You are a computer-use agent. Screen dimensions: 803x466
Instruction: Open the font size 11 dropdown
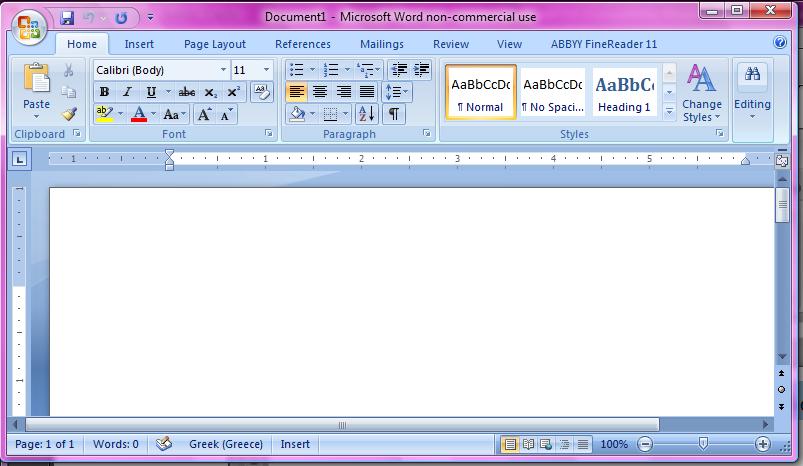266,70
